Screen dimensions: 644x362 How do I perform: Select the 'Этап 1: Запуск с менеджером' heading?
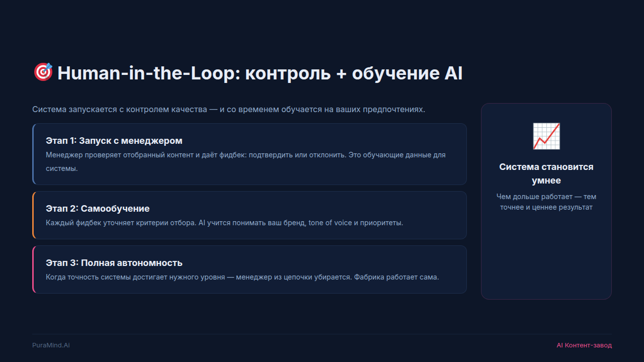point(114,140)
